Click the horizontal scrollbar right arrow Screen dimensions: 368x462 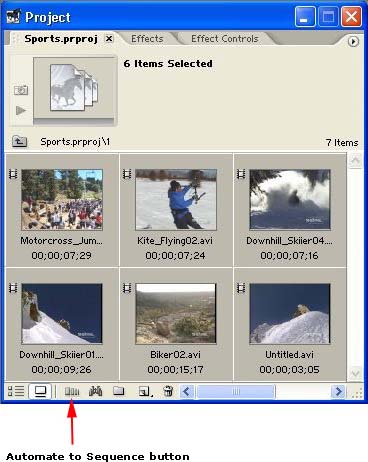click(338, 391)
